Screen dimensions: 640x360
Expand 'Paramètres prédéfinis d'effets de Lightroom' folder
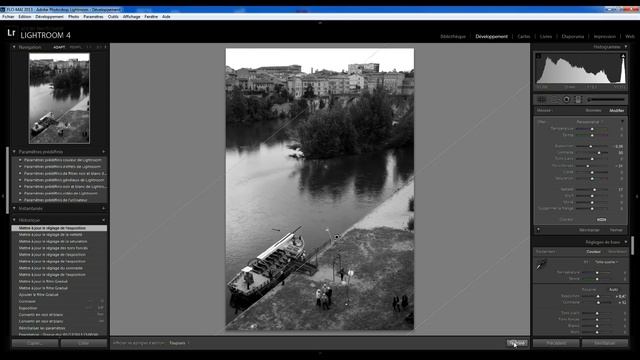pos(20,167)
